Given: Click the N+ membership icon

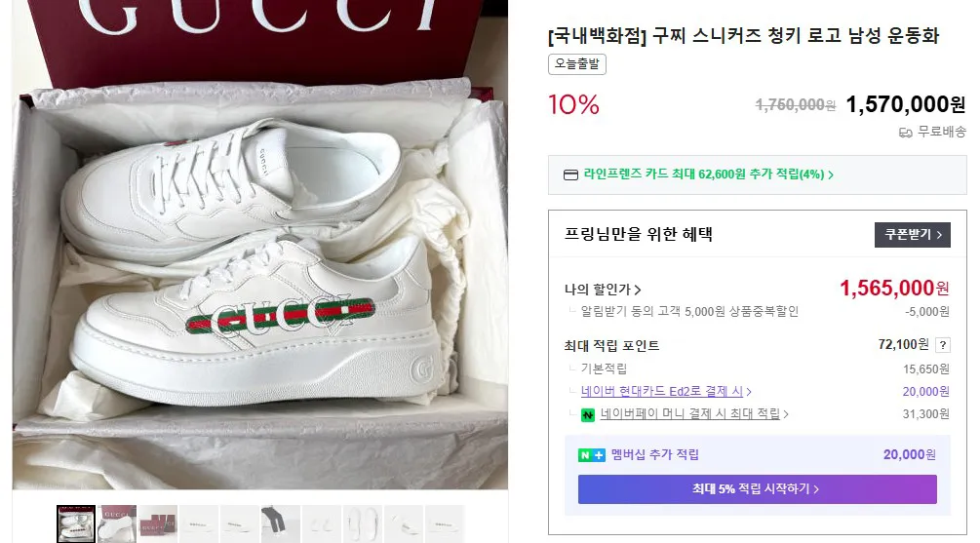Looking at the screenshot, I should click(x=592, y=455).
